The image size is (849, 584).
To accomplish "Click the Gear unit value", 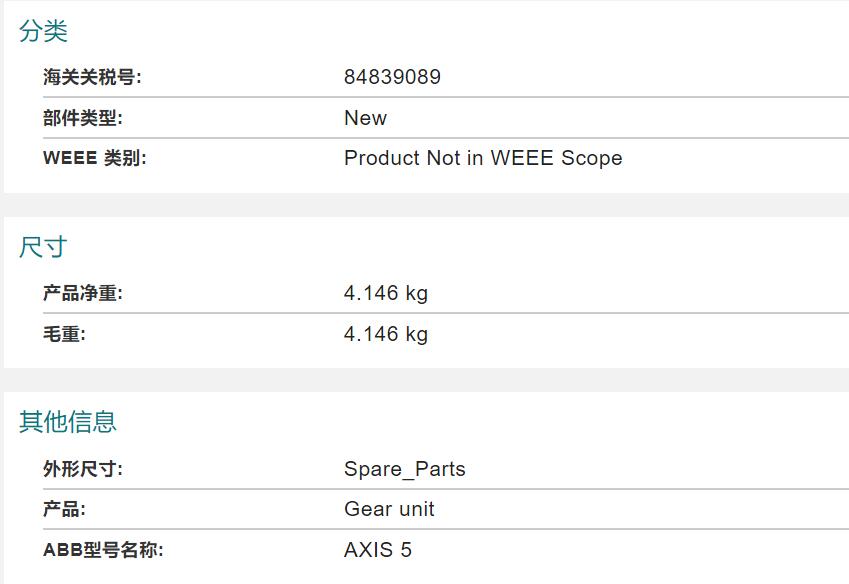I will click(x=389, y=509).
